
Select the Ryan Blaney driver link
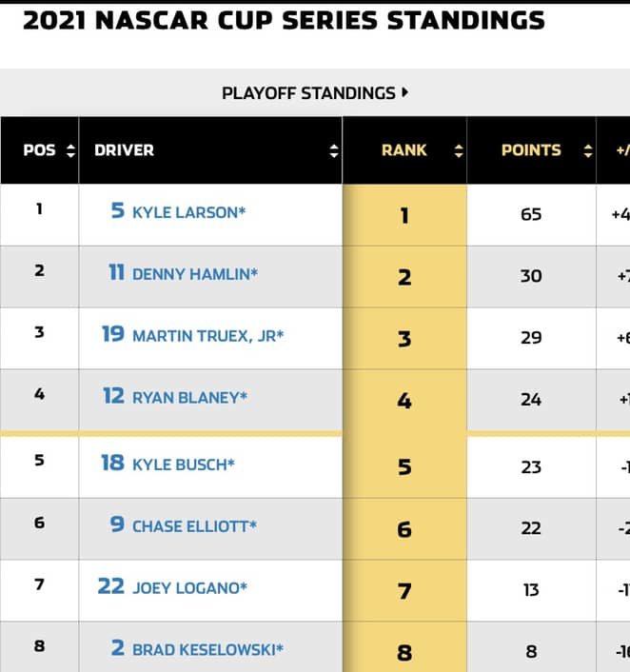click(x=190, y=398)
